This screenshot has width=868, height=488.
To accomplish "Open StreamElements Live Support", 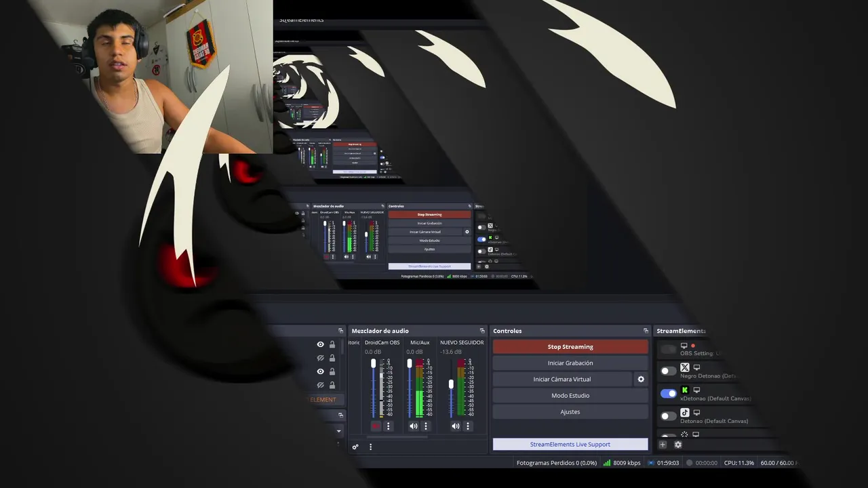I will pos(570,445).
